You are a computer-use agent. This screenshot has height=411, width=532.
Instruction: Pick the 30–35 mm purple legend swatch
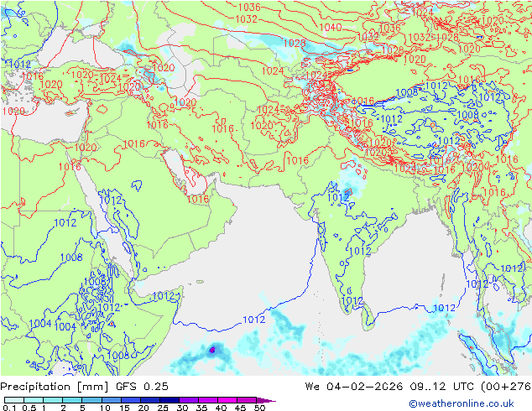click(189, 400)
